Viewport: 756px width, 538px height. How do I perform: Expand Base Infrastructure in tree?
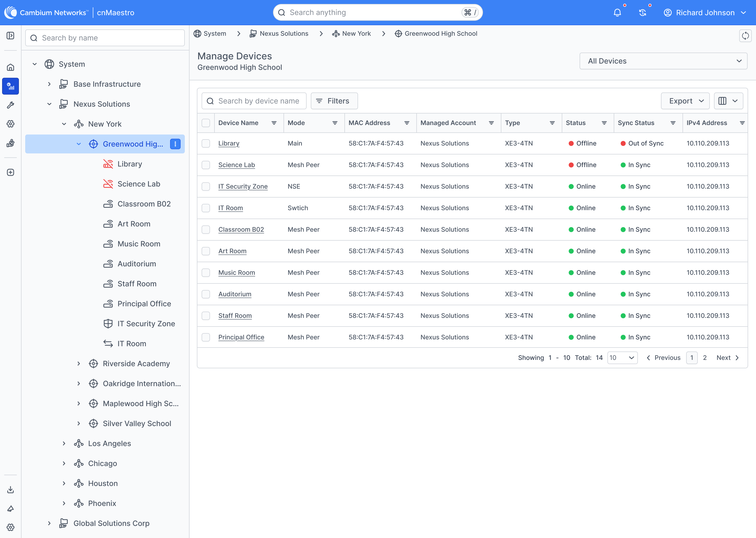(x=49, y=84)
